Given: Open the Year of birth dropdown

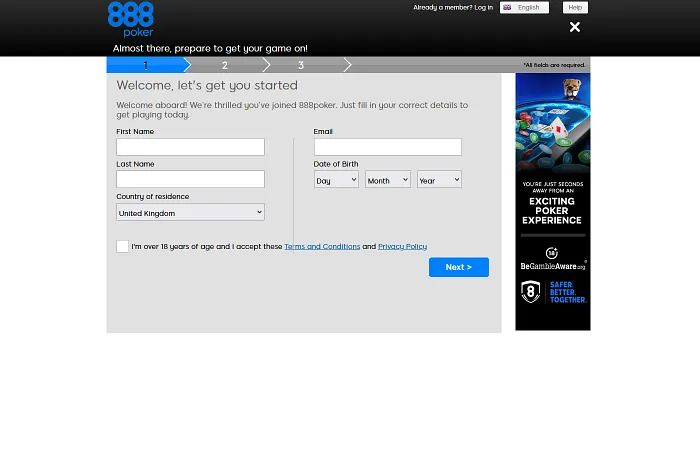Looking at the screenshot, I should 439,179.
